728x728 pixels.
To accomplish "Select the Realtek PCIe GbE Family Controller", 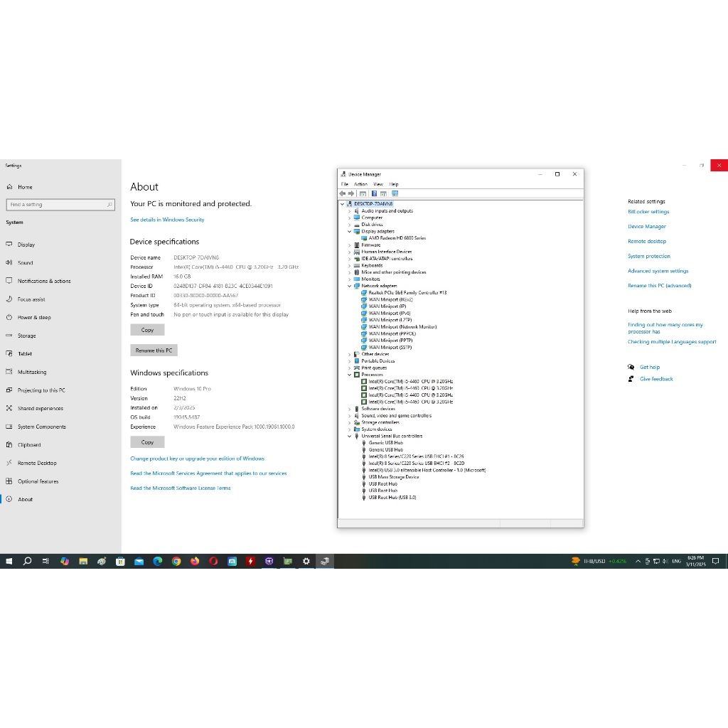I will pos(407,293).
